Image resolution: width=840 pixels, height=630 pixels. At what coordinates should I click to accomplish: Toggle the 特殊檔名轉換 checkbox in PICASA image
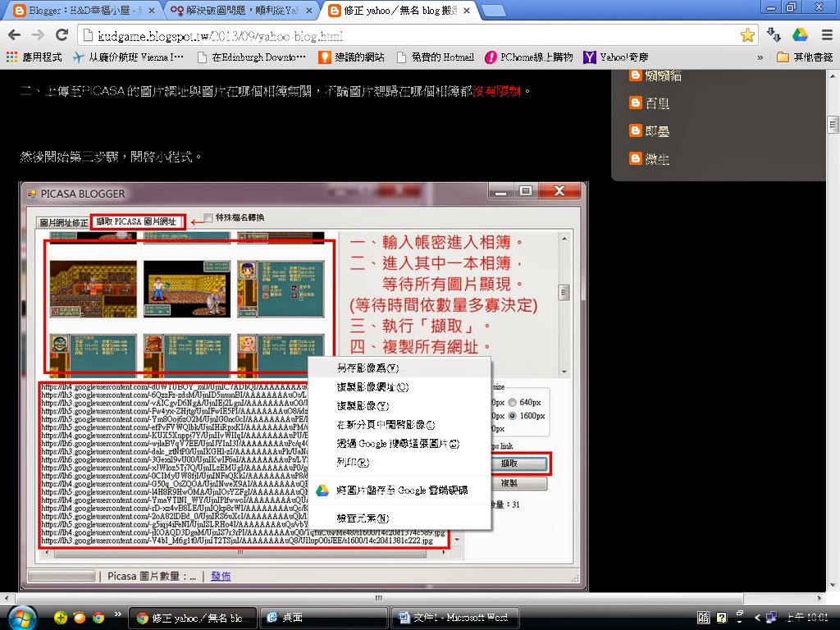(208, 217)
